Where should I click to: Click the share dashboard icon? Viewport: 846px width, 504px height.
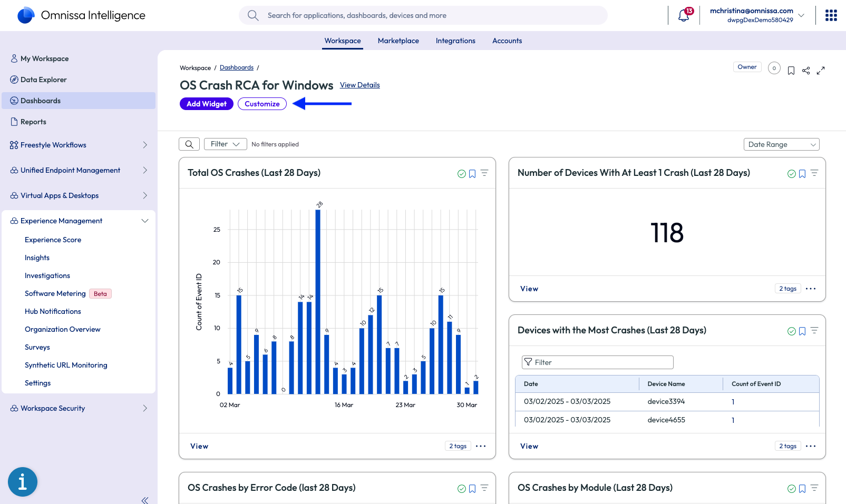pyautogui.click(x=806, y=71)
